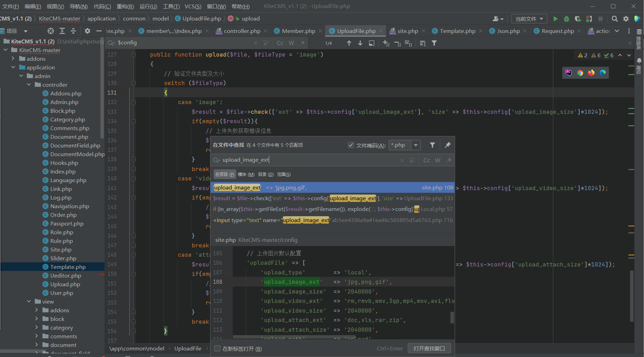Toggle whole words W in editor search

(x=291, y=43)
